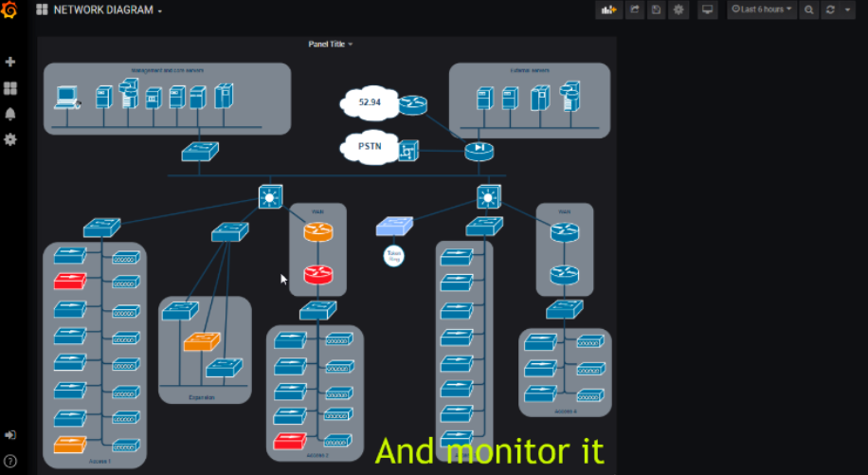Screen dimensions: 868x475
Task: Click the Sign in icon in sidebar
Action: pyautogui.click(x=10, y=435)
